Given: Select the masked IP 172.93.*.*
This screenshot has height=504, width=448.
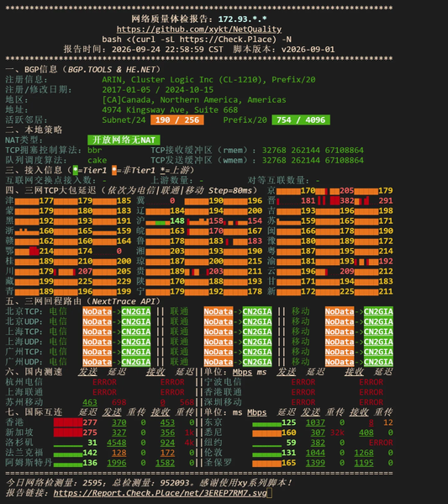Looking at the screenshot, I should (x=242, y=19).
